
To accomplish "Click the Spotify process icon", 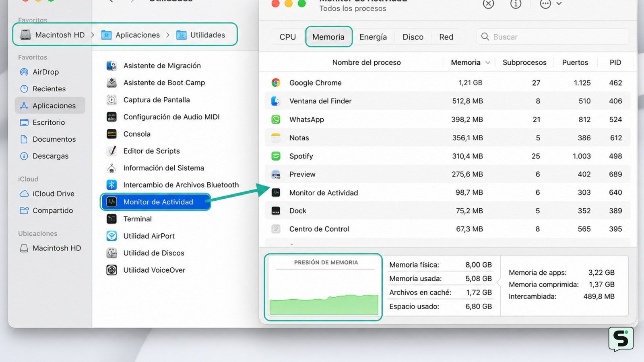I will (x=276, y=156).
